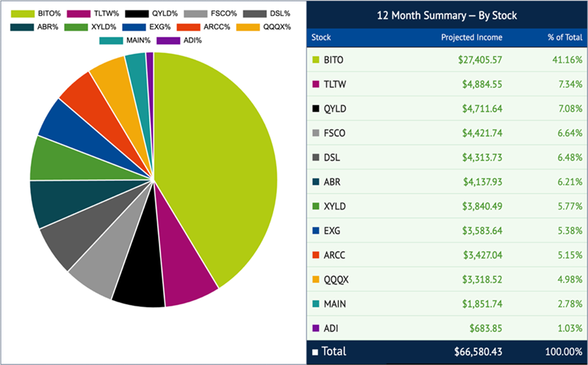Screen dimensions: 588x365
Task: Click the $4,884.55 projected income value
Action: tap(482, 84)
